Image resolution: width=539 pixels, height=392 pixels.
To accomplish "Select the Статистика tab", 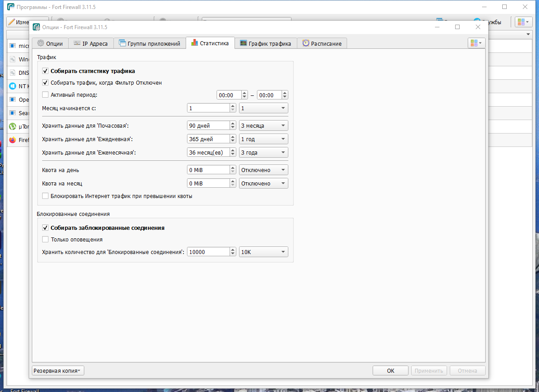I will pyautogui.click(x=210, y=43).
